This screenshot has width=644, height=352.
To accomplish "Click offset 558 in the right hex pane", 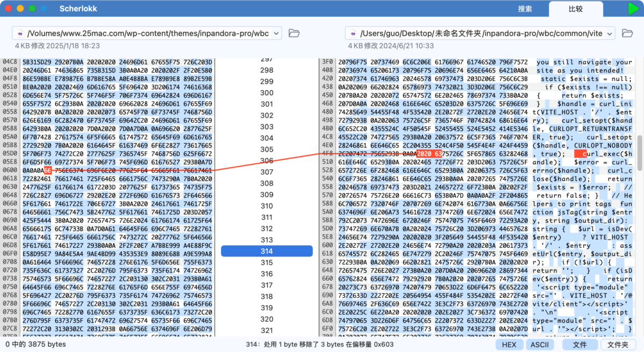I will tap(327, 186).
